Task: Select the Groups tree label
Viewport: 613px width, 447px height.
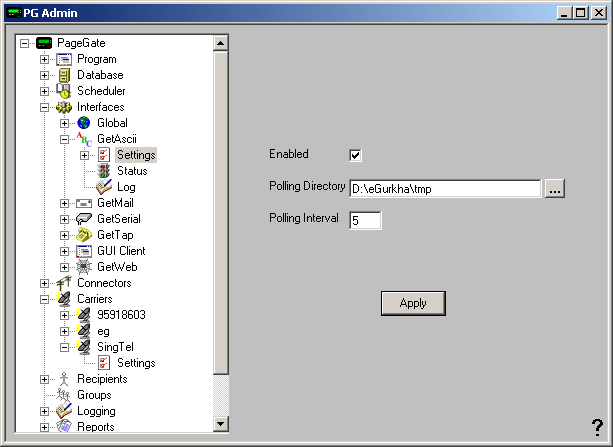Action: pos(94,395)
